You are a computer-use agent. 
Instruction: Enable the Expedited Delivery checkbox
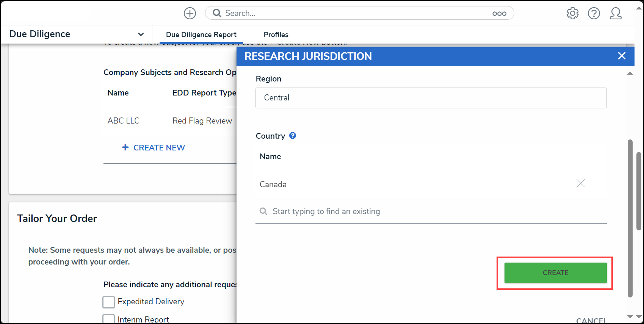[x=109, y=302]
